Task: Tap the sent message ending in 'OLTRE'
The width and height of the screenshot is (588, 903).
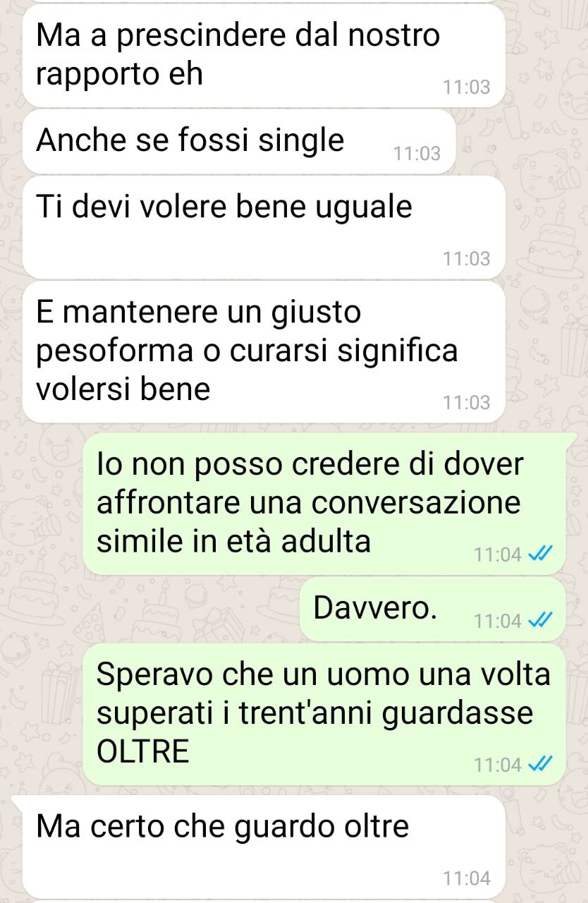Action: (x=324, y=714)
